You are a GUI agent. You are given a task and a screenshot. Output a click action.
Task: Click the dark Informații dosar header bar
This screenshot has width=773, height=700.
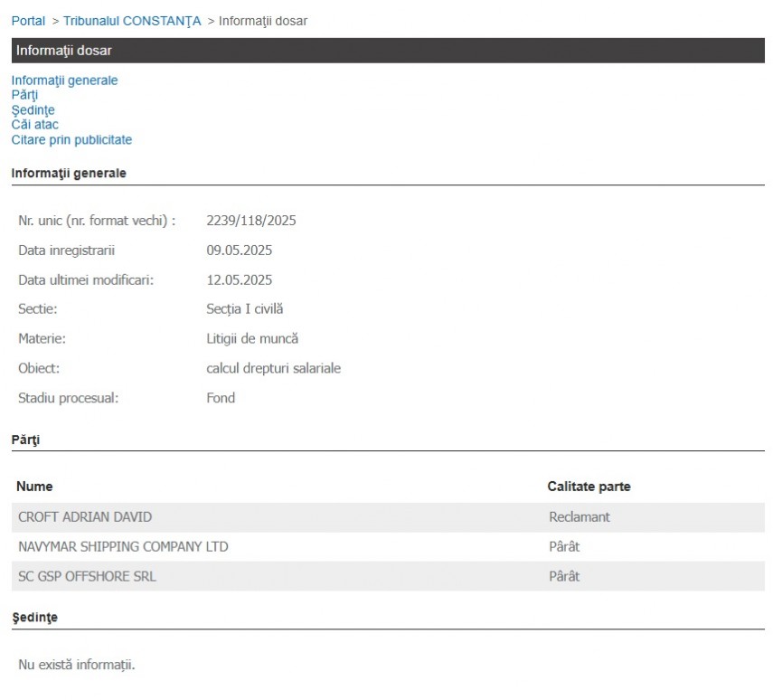388,51
